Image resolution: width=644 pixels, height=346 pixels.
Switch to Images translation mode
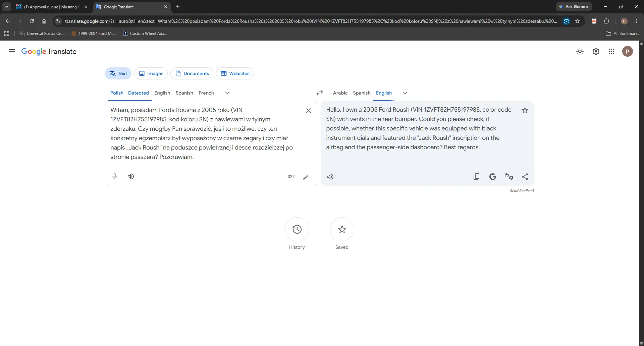point(151,73)
